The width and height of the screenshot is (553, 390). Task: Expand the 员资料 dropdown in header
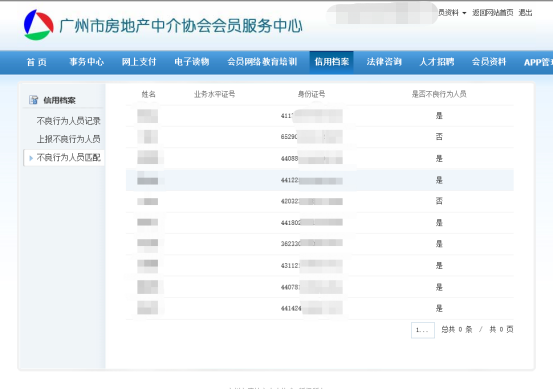click(452, 13)
